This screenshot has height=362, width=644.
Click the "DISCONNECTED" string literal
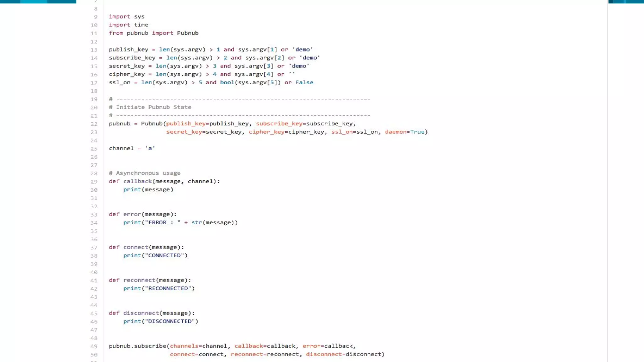click(x=170, y=321)
